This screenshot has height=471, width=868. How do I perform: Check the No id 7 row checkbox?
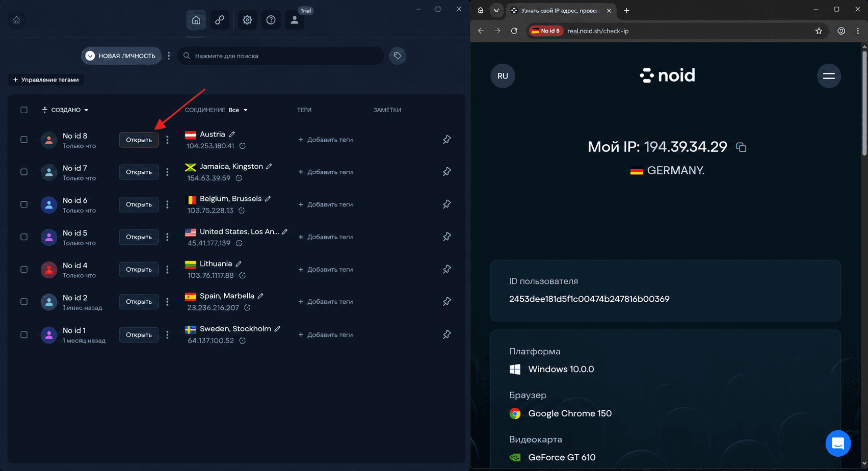(x=24, y=172)
